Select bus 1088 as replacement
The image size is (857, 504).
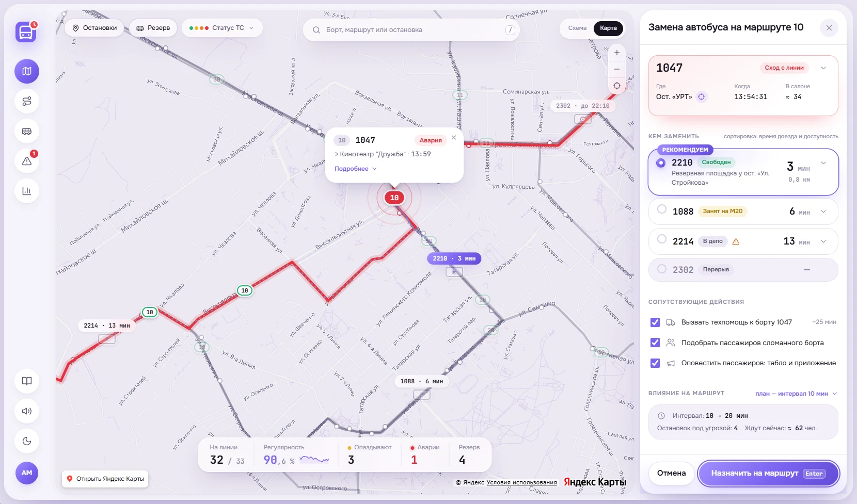(x=662, y=209)
